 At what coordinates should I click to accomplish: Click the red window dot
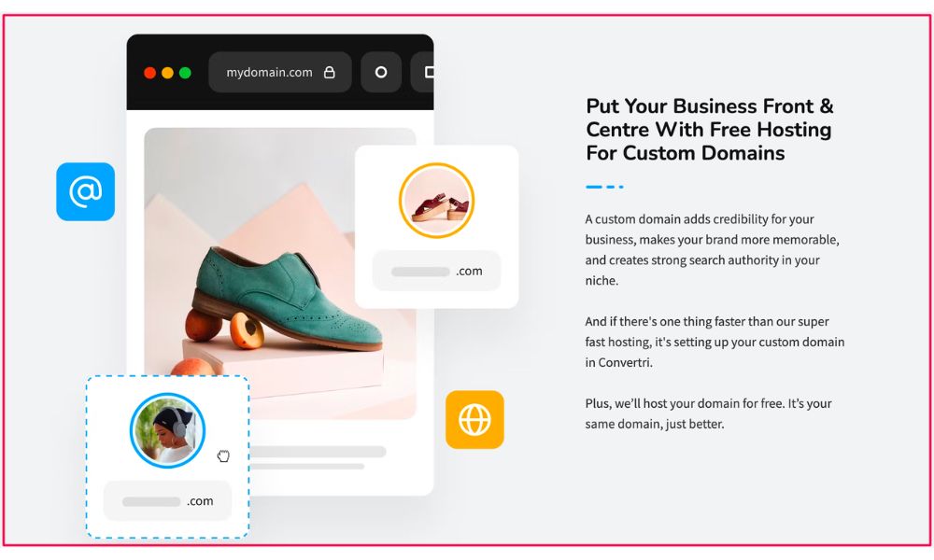(150, 73)
